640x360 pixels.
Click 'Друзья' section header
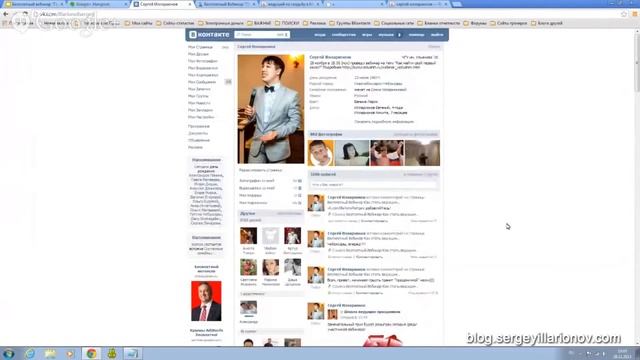(247, 213)
